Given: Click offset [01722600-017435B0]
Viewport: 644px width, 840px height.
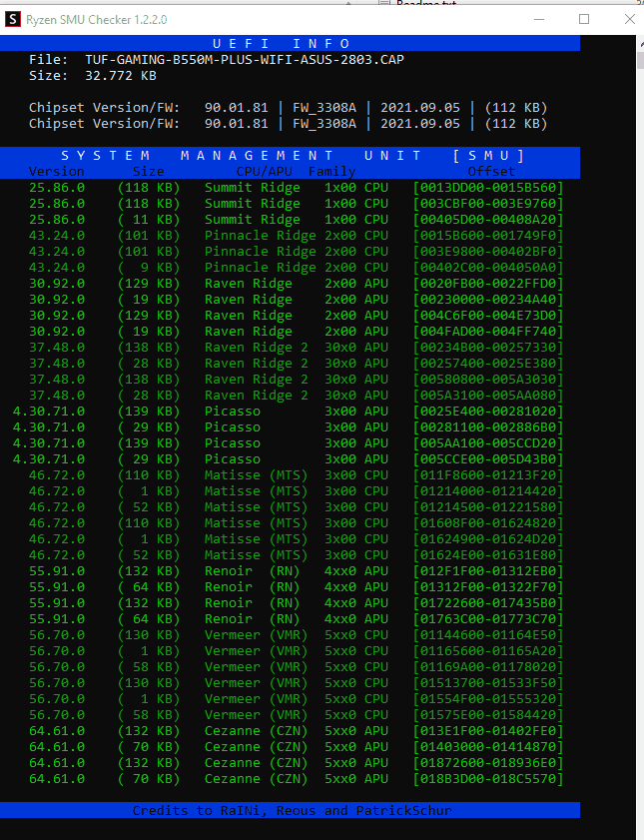Looking at the screenshot, I should [x=487, y=603].
